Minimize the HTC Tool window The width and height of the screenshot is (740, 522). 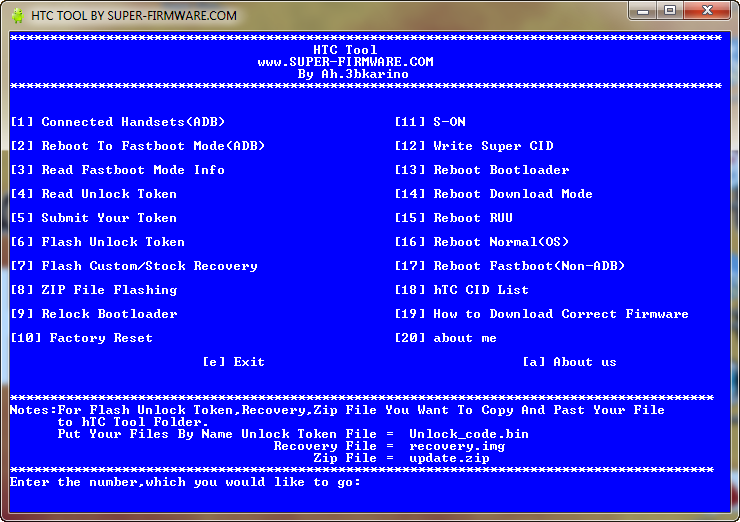tap(643, 10)
